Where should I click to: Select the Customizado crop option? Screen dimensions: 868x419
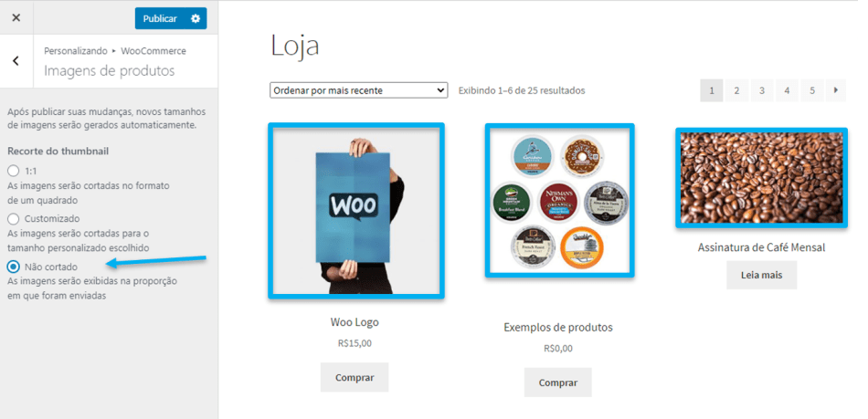pyautogui.click(x=14, y=219)
